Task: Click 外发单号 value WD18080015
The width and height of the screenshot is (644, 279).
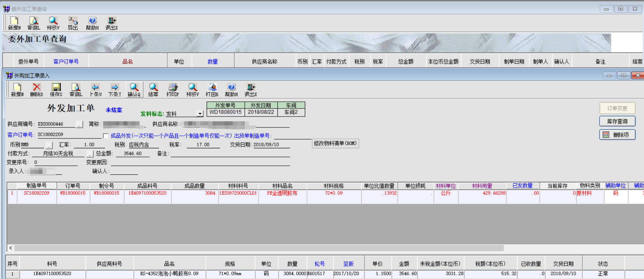Action: 226,112
